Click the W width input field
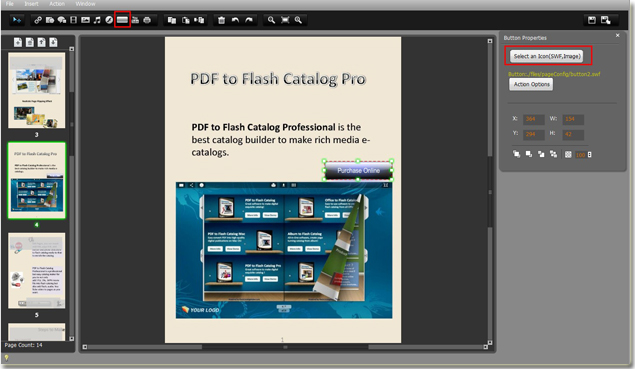 (573, 119)
